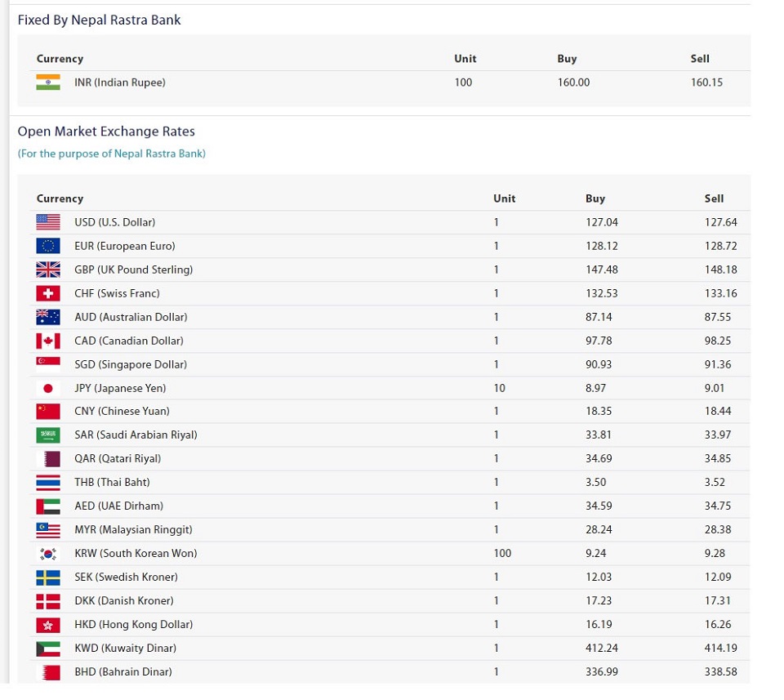Viewport: 784px width, 700px height.
Task: Click the Open Market Exchange Rates heading
Action: [x=106, y=131]
